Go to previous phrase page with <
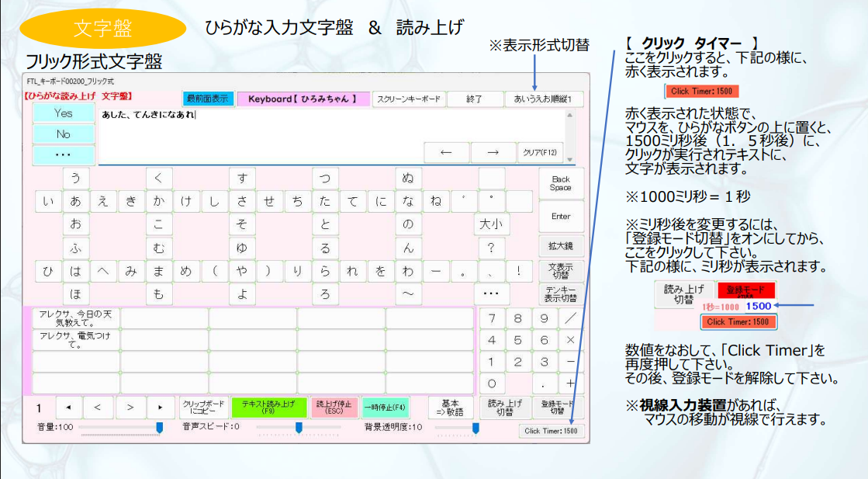This screenshot has height=479, width=868. click(x=98, y=408)
